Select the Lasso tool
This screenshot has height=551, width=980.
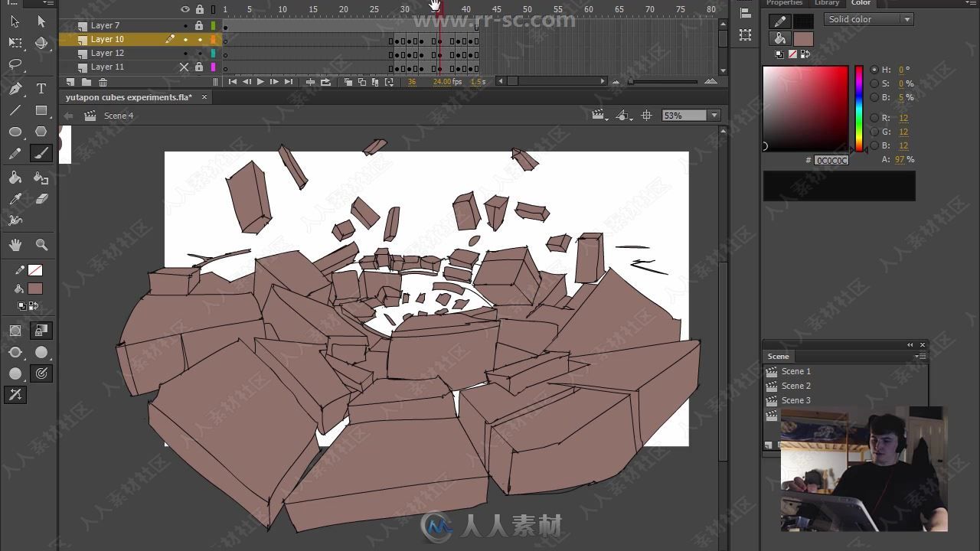pyautogui.click(x=15, y=65)
